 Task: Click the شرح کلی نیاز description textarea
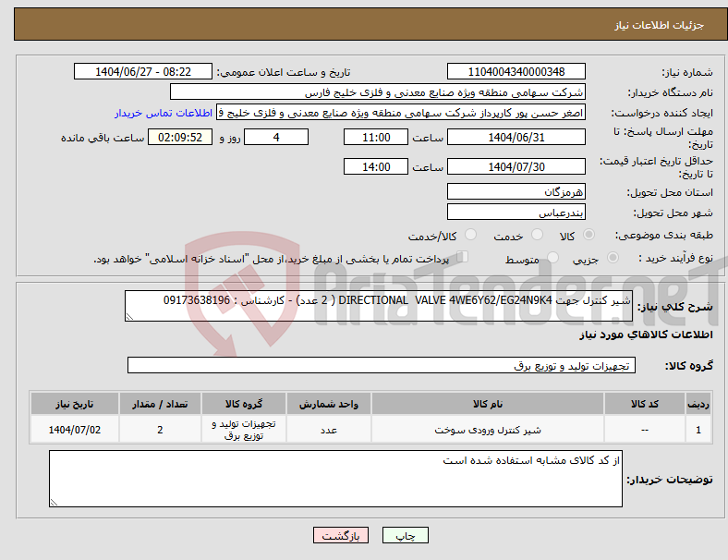tap(379, 306)
